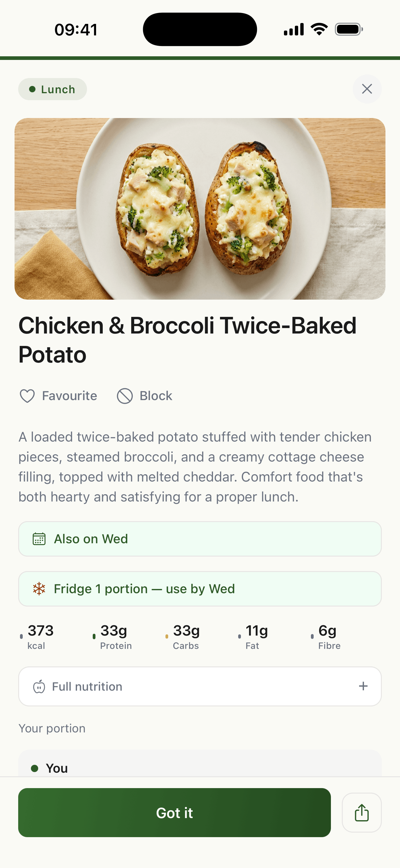
Task: Tap the 33g Carbs amber indicator
Action: point(167,636)
